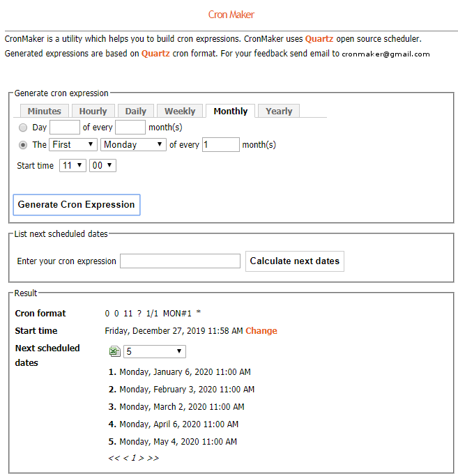Select the 'Day of every month' radio button

(x=23, y=128)
